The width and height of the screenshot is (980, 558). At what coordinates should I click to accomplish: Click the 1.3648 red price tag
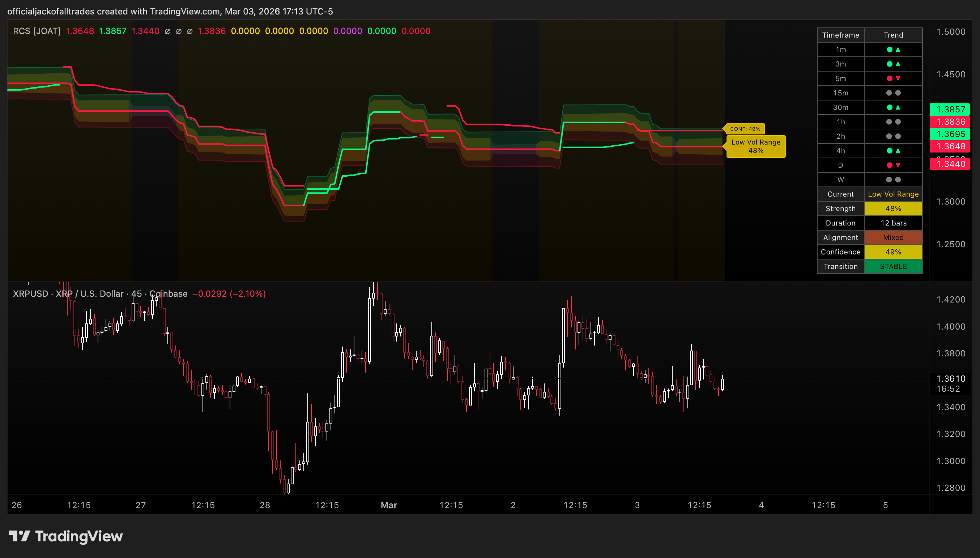point(950,146)
